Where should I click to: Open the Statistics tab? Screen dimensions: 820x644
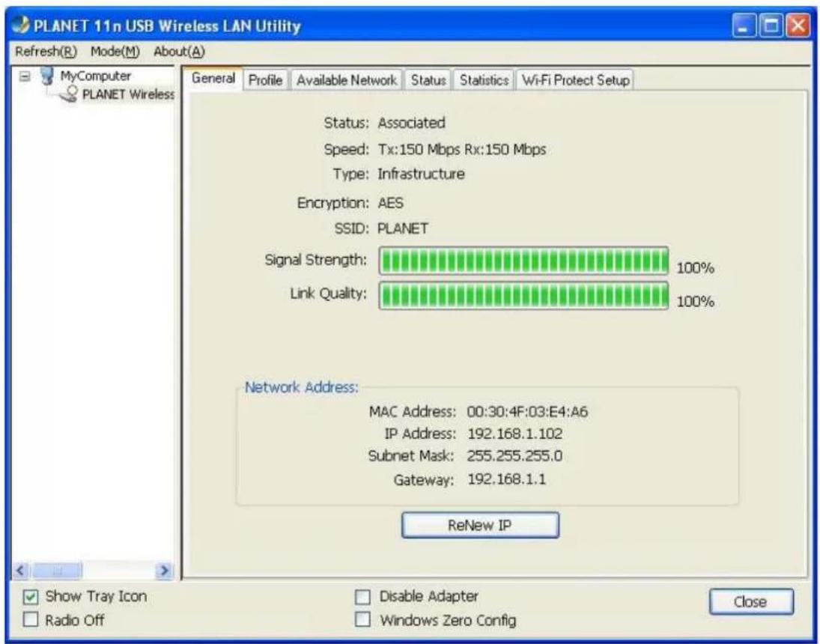click(484, 80)
